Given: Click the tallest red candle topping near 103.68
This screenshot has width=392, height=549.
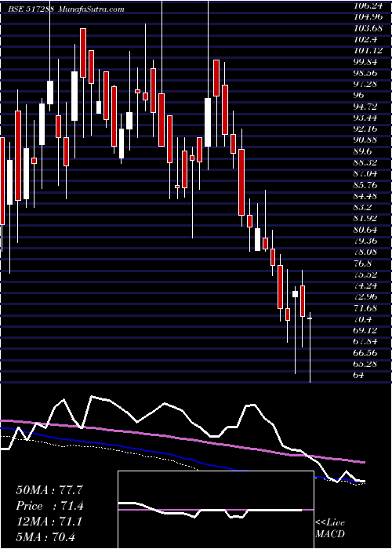Looking at the screenshot, I should (83, 53).
